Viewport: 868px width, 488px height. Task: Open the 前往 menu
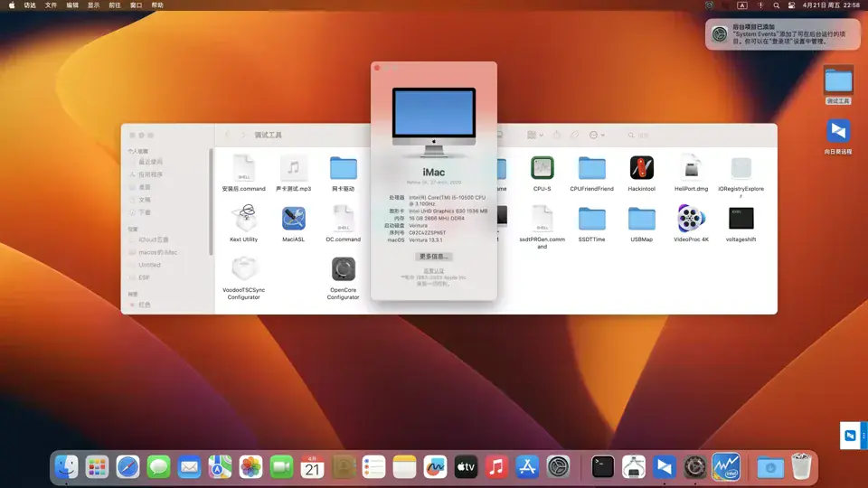click(115, 5)
